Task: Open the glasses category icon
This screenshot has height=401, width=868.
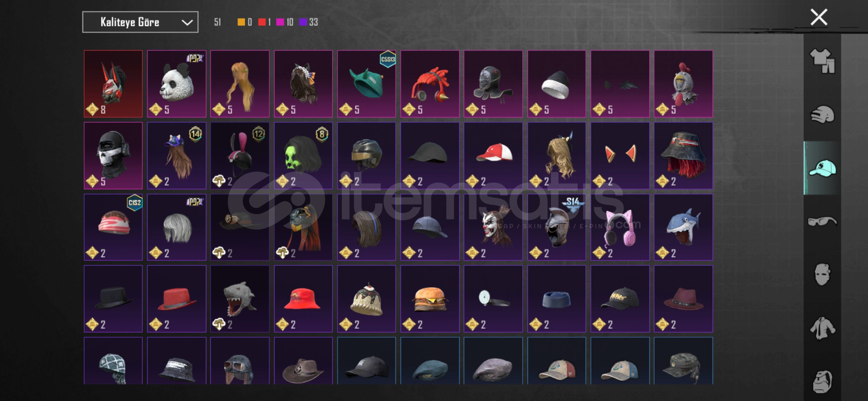Action: [x=822, y=222]
